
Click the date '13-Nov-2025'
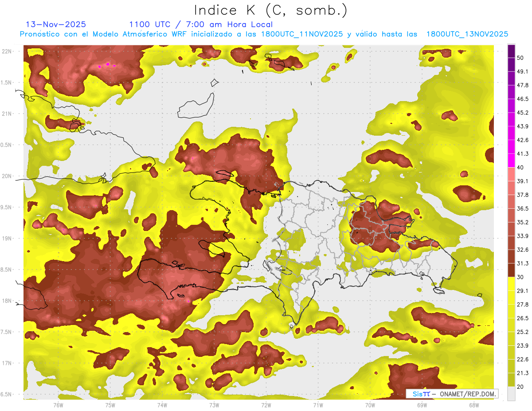56,24
